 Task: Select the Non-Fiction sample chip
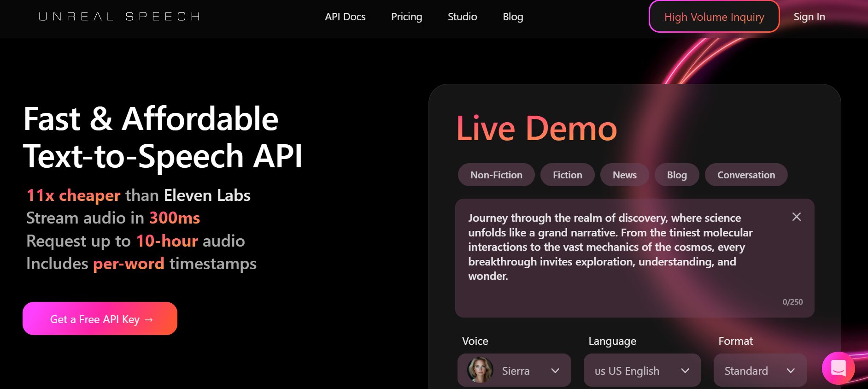496,175
